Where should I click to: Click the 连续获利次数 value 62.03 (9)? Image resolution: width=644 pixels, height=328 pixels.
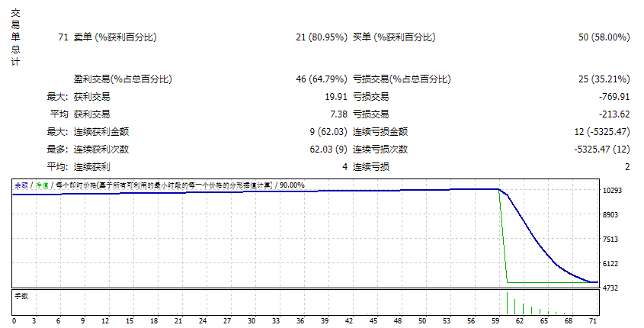point(328,150)
